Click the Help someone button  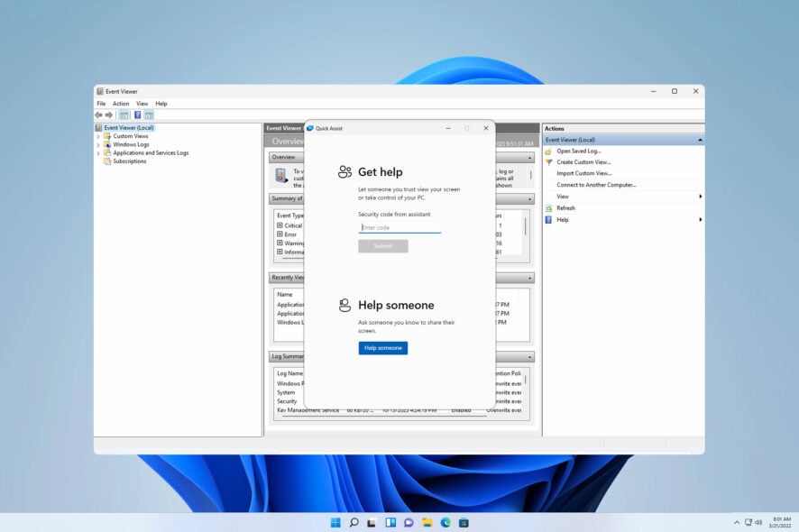[382, 347]
